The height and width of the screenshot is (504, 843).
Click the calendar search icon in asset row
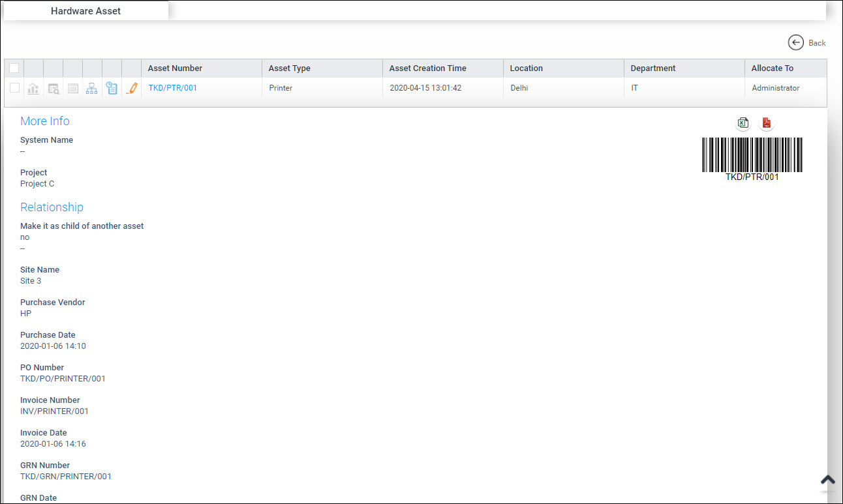click(x=54, y=88)
